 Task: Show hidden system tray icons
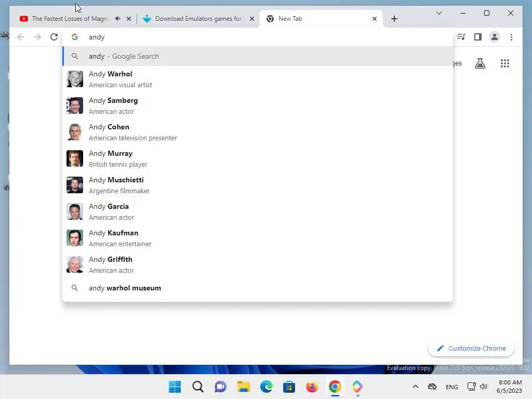click(415, 387)
